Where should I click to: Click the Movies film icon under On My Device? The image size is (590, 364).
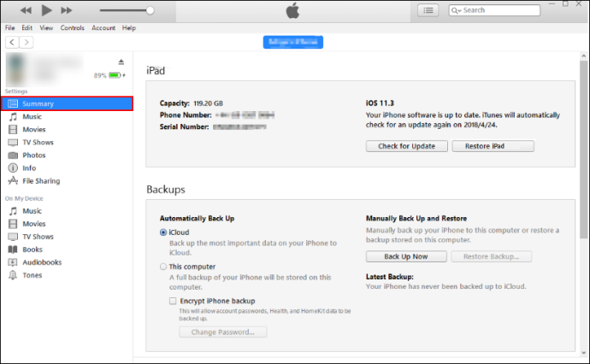(x=13, y=224)
